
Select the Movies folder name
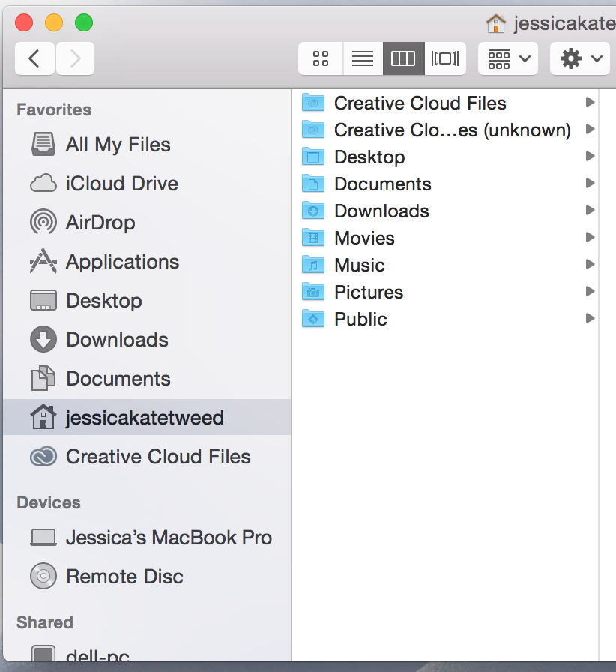point(364,238)
